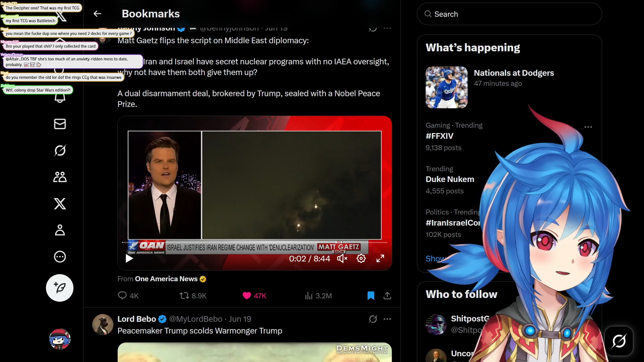Open Grok floating button at bottom right
The height and width of the screenshot is (362, 644).
coord(619,341)
